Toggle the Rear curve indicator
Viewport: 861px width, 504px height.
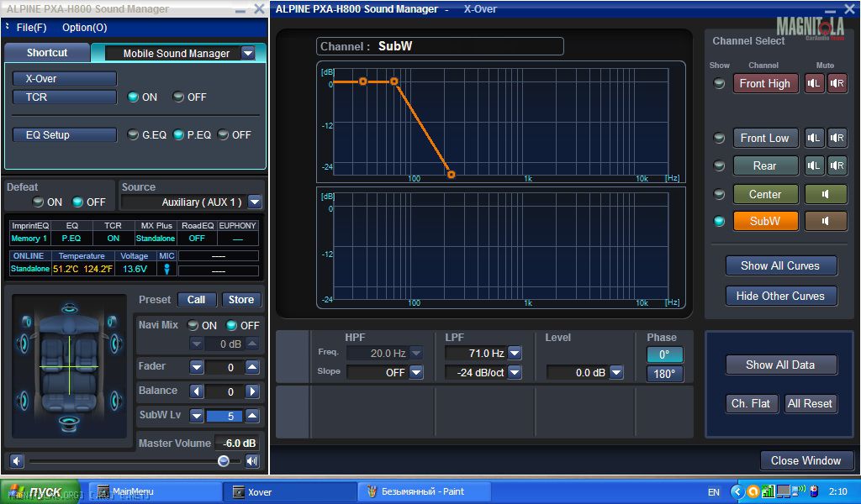pos(719,165)
